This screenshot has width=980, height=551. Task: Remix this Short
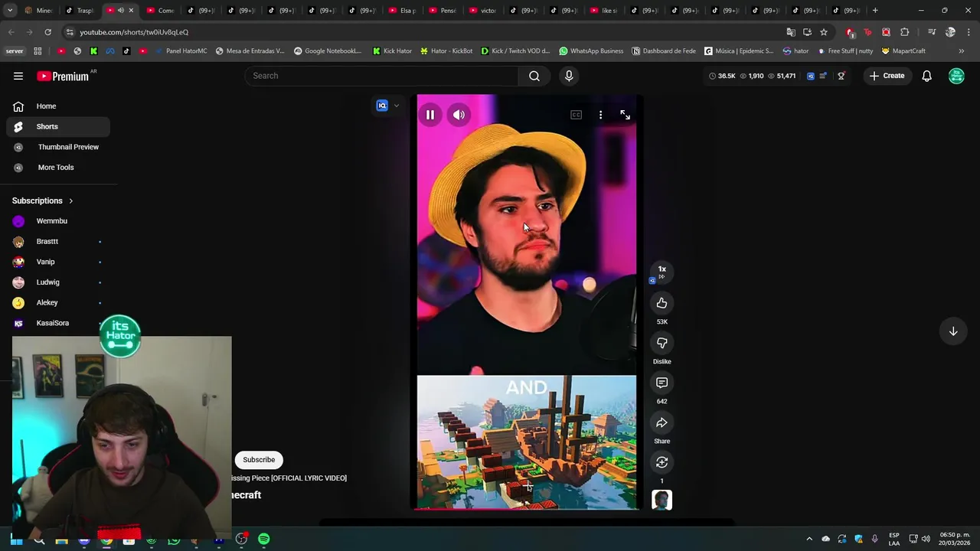(661, 462)
